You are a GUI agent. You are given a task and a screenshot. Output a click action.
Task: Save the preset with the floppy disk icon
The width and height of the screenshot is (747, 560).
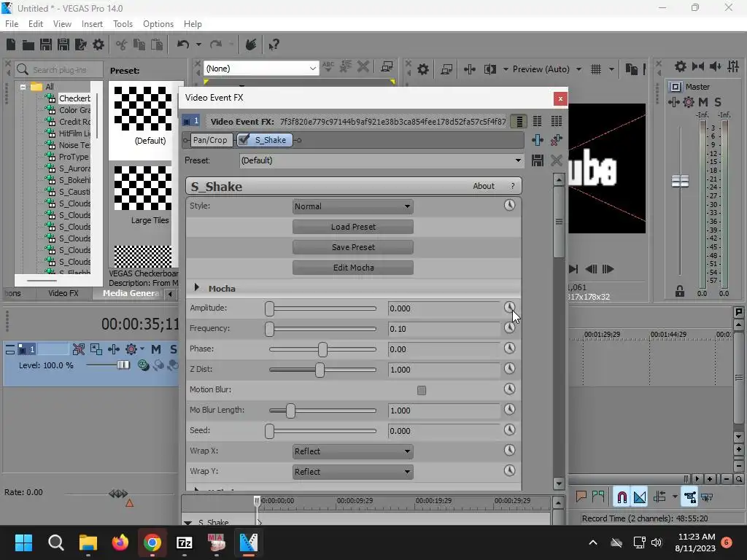coord(538,160)
